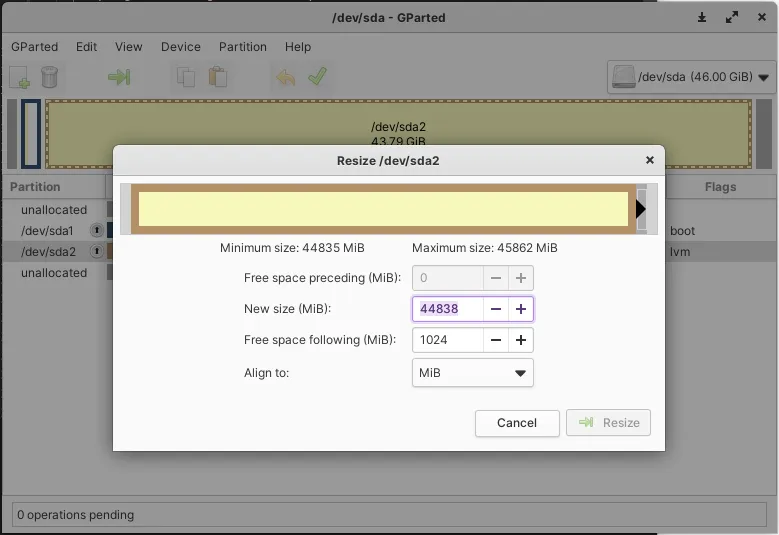Click the yellow partition bar in resize dialog
This screenshot has height=535, width=779.
coord(383,209)
